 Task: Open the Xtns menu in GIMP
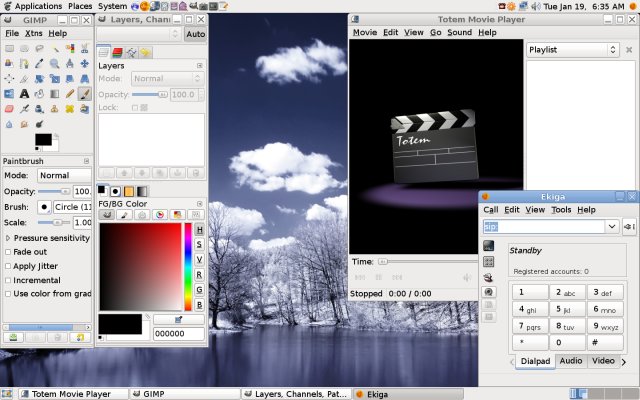[34, 33]
